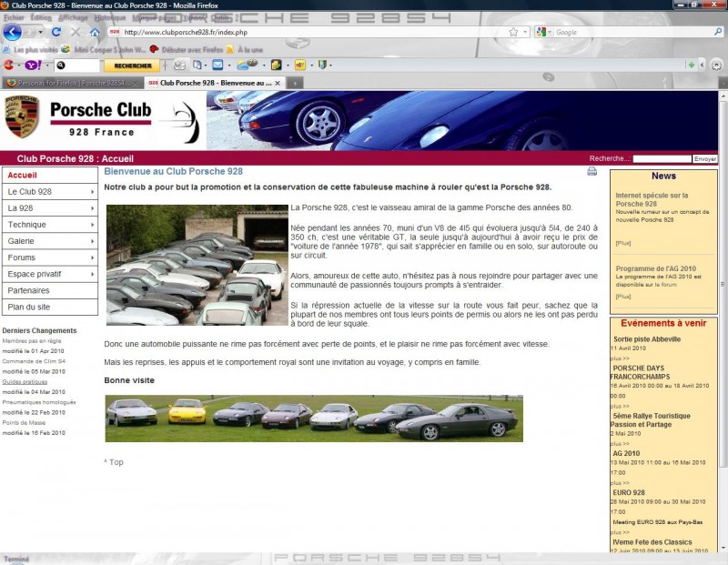The height and width of the screenshot is (565, 728).
Task: Open the new tab plus button
Action: pyautogui.click(x=294, y=83)
